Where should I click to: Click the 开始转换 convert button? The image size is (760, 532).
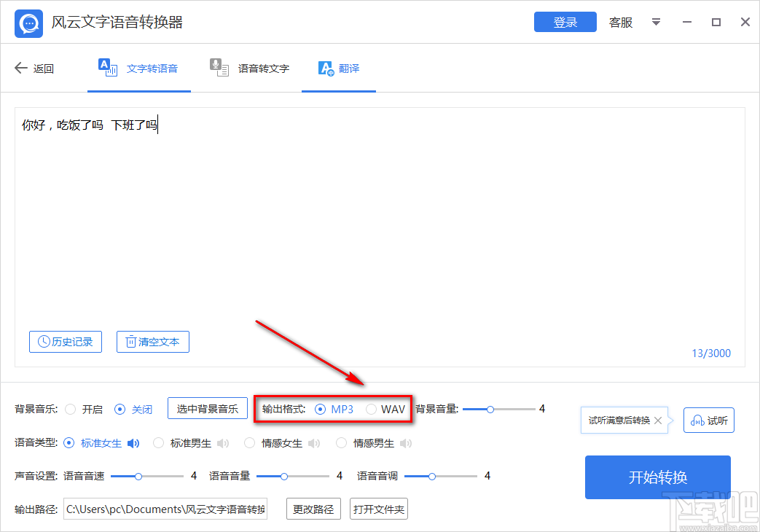657,477
